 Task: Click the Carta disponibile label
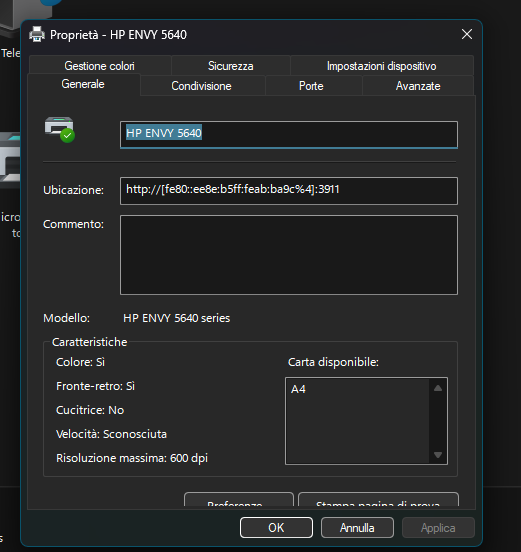[x=333, y=362]
